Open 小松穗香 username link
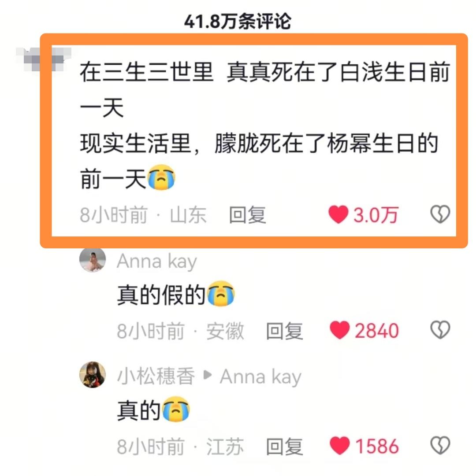Image resolution: width=476 pixels, height=476 pixels. pos(156,376)
